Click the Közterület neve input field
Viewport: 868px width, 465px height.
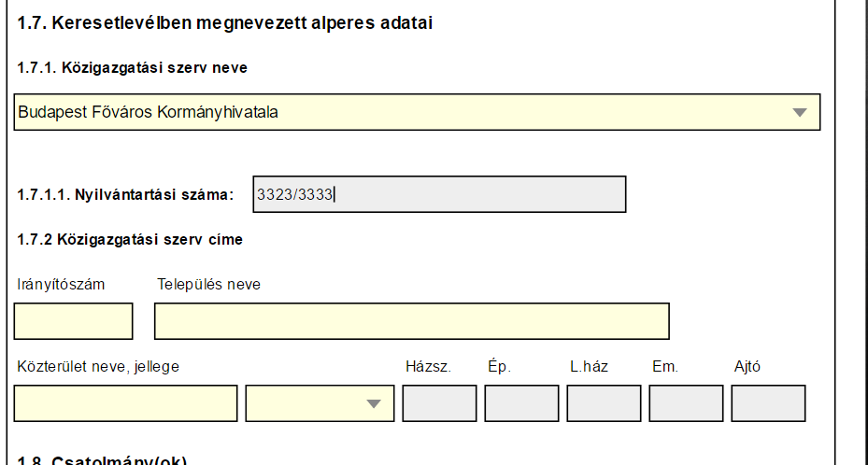[x=125, y=403]
